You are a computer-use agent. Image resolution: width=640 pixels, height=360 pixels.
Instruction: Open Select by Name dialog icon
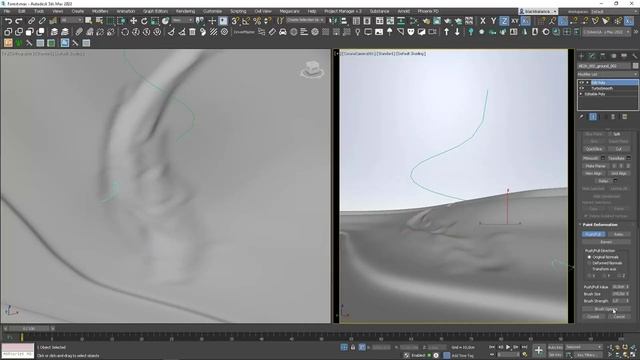point(99,21)
